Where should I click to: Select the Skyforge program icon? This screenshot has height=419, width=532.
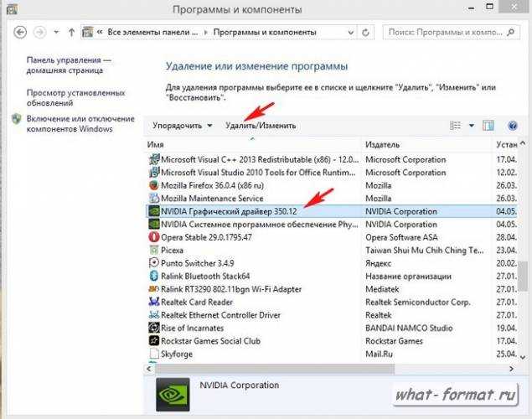point(154,354)
